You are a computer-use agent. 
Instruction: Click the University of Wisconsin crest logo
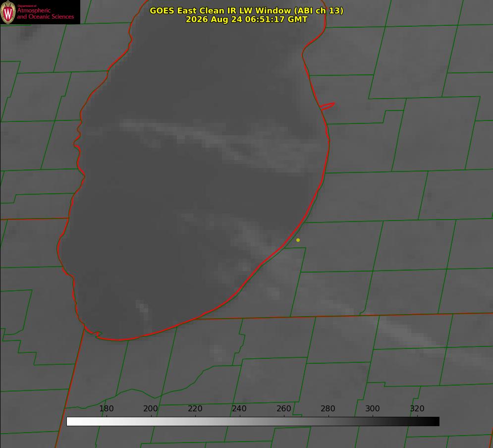pyautogui.click(x=8, y=12)
